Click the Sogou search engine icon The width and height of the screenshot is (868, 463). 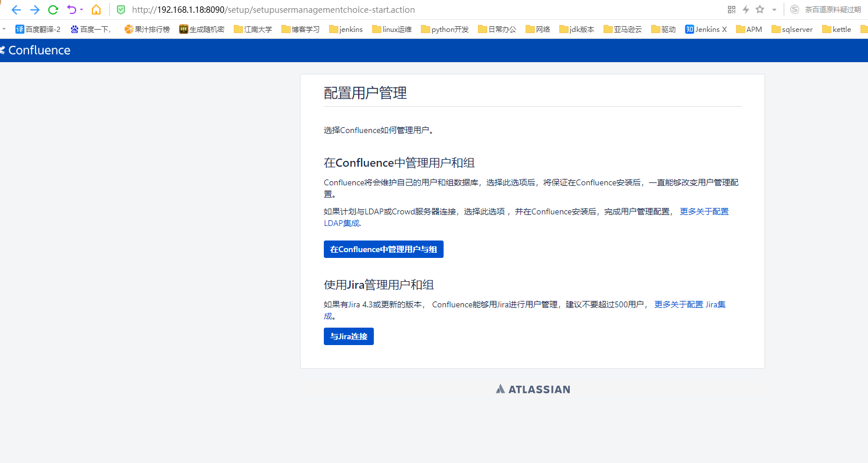pos(795,10)
